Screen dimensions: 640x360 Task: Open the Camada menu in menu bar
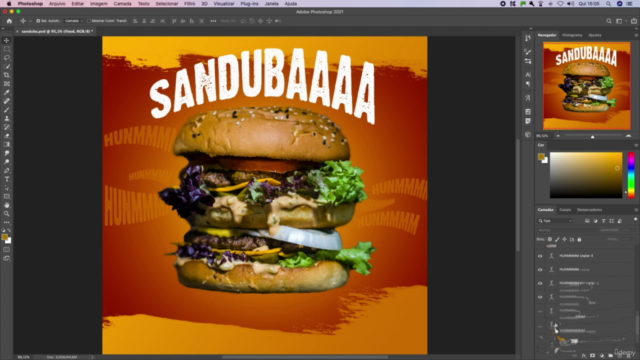coord(122,4)
